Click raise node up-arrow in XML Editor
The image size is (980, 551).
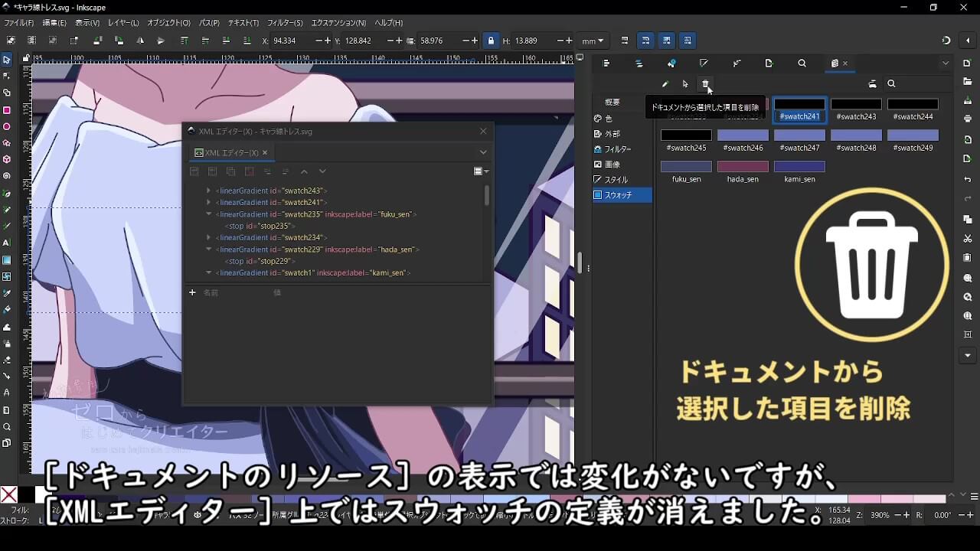304,172
